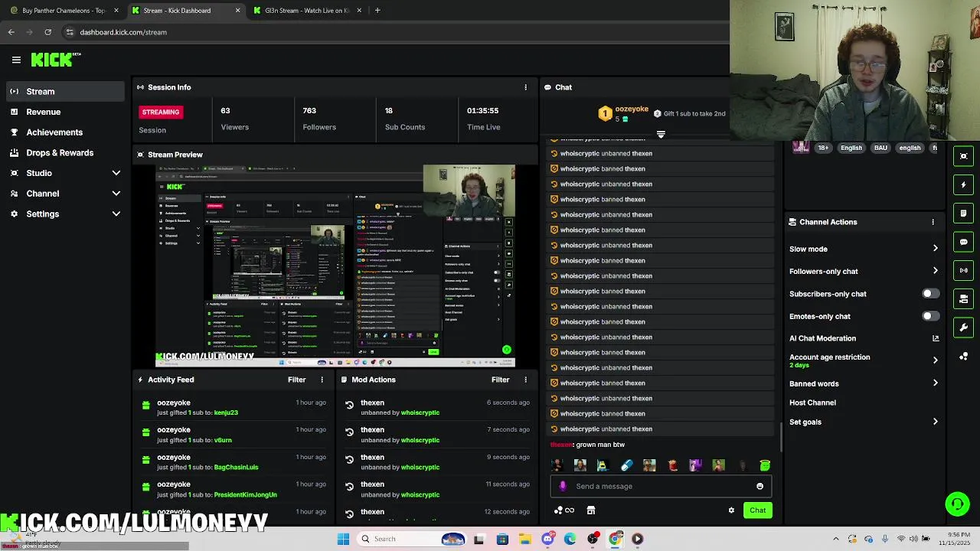Open the wrench tools icon in right rail
This screenshot has height=551, width=980.
tap(963, 328)
